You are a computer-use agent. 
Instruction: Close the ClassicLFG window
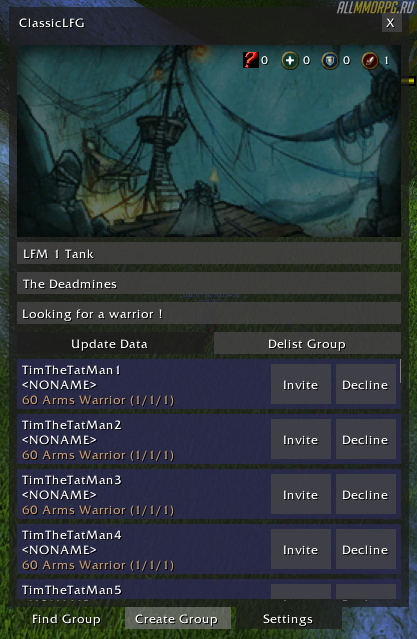pos(391,23)
